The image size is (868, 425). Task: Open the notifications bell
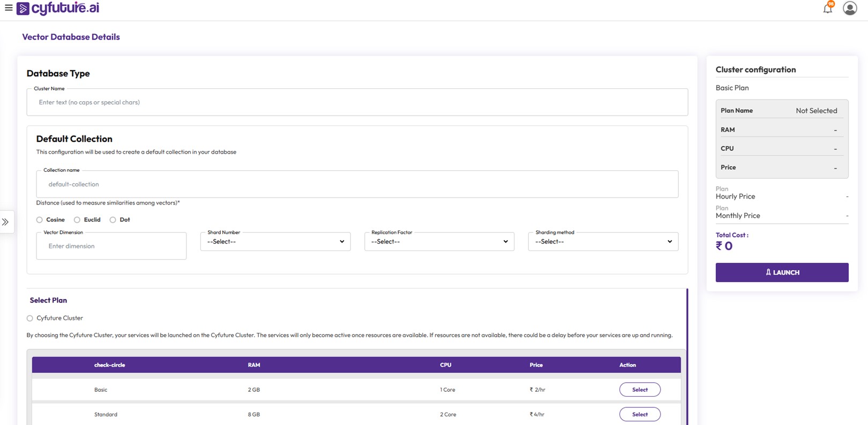click(x=827, y=9)
